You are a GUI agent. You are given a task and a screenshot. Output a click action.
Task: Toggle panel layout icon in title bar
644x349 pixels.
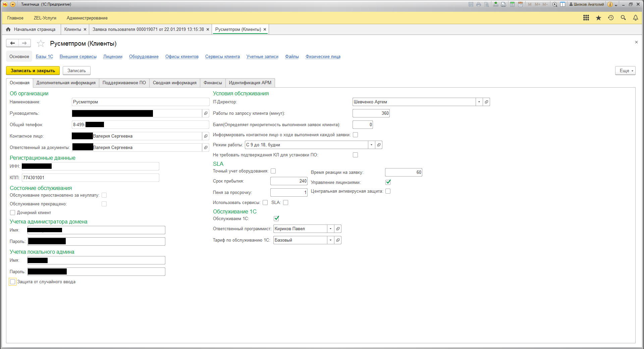[563, 4]
